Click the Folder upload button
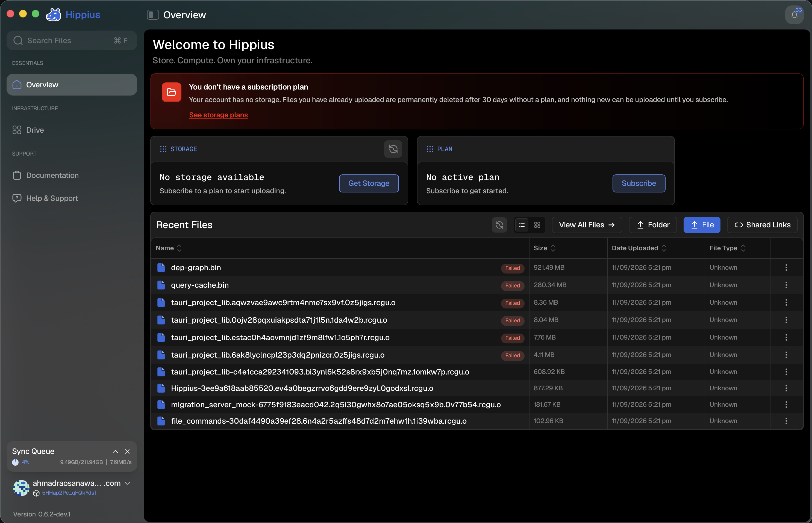 click(653, 225)
